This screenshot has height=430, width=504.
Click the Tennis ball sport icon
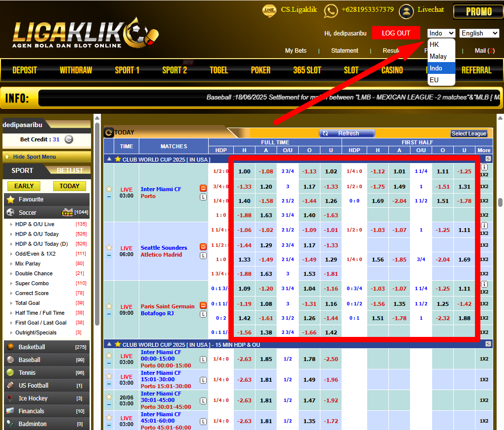tap(11, 372)
